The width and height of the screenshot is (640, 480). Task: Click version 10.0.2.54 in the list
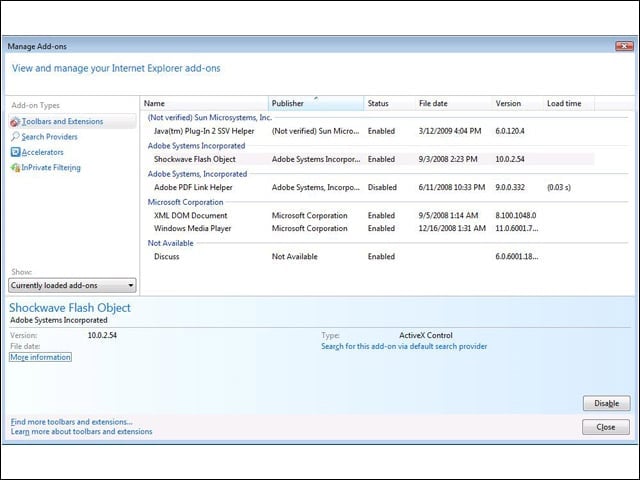point(510,159)
